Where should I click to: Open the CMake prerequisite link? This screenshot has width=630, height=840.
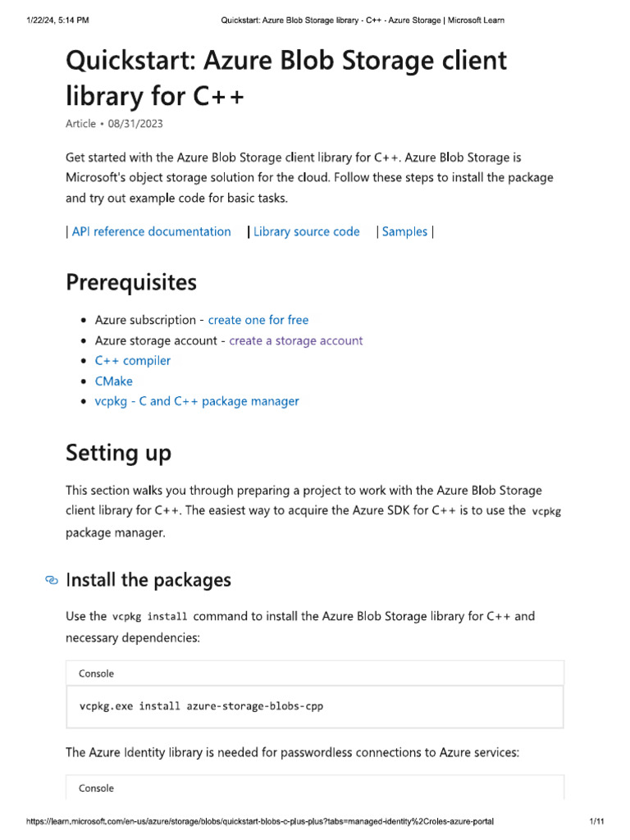point(113,381)
